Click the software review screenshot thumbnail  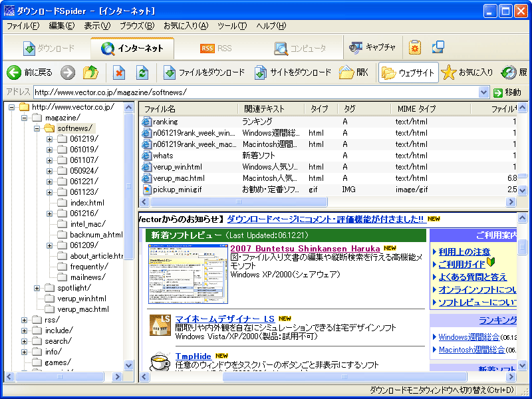(x=188, y=273)
